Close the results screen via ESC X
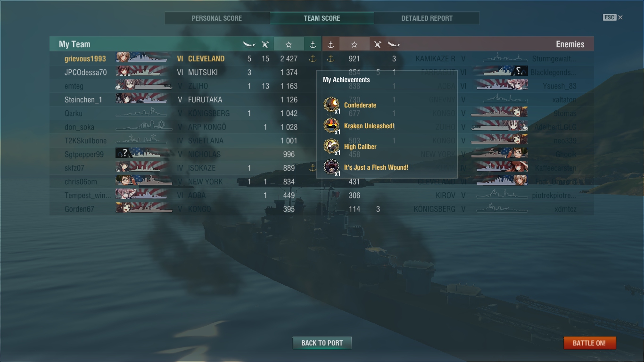Image resolution: width=644 pixels, height=362 pixels. 613,17
